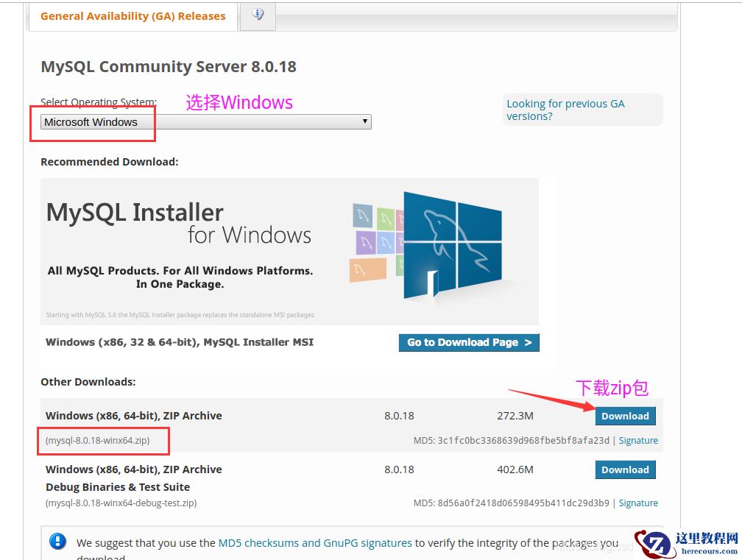Image resolution: width=742 pixels, height=560 pixels.
Task: Follow MD5 checksums and GnuPG signatures link
Action: click(x=315, y=543)
